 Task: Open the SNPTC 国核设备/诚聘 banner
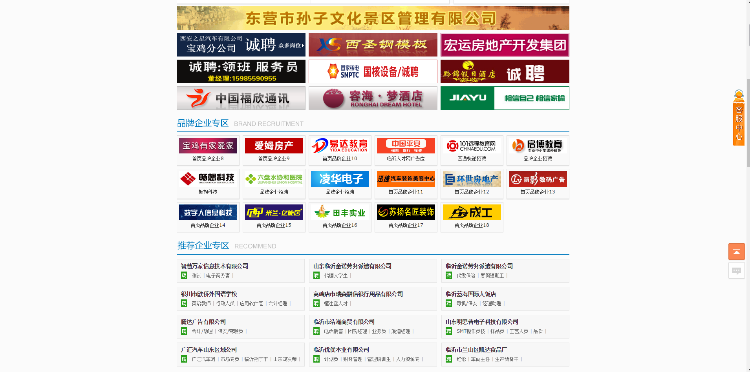(373, 71)
